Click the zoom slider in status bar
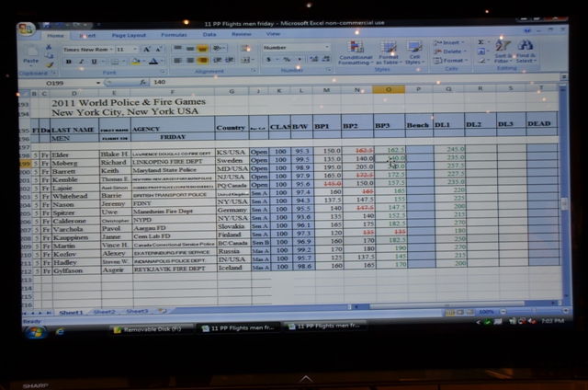Viewport: 588px width, 390px height. pos(534,311)
